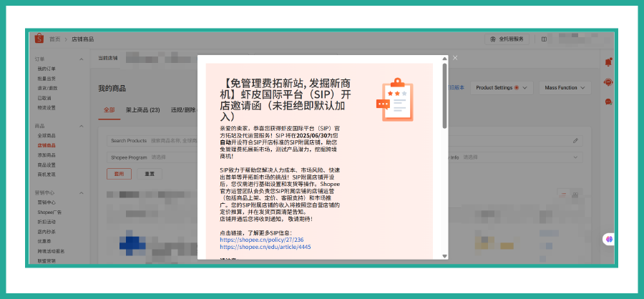This screenshot has height=299, width=644.
Task: Open 优惠券 in sidebar
Action: [44, 242]
